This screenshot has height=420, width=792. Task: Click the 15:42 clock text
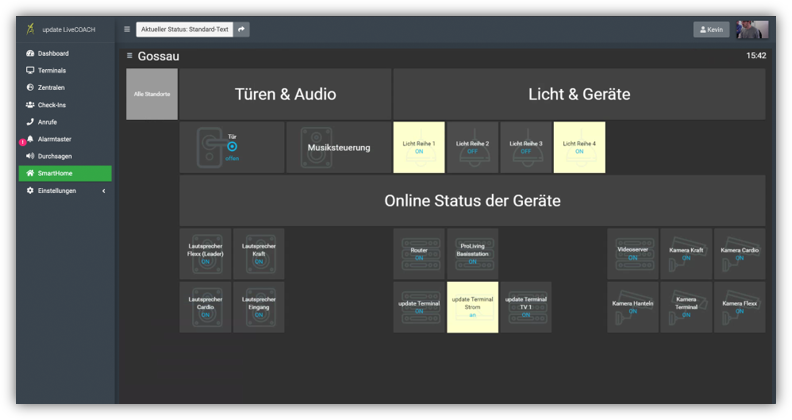point(756,56)
